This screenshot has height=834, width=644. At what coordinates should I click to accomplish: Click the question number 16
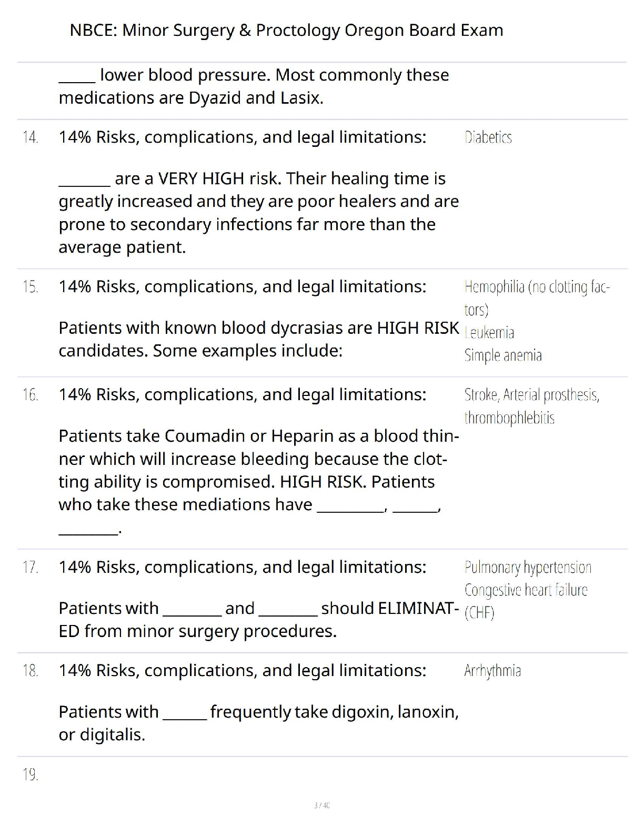31,395
